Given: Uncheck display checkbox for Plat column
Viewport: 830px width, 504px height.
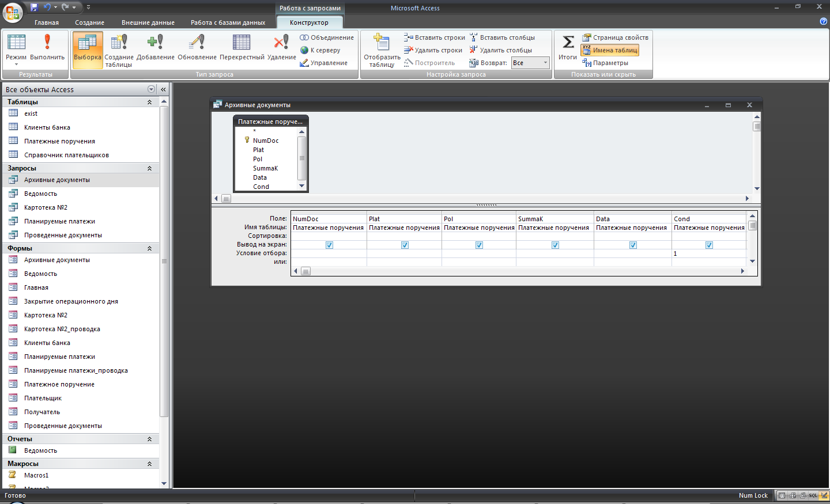Looking at the screenshot, I should click(x=405, y=245).
